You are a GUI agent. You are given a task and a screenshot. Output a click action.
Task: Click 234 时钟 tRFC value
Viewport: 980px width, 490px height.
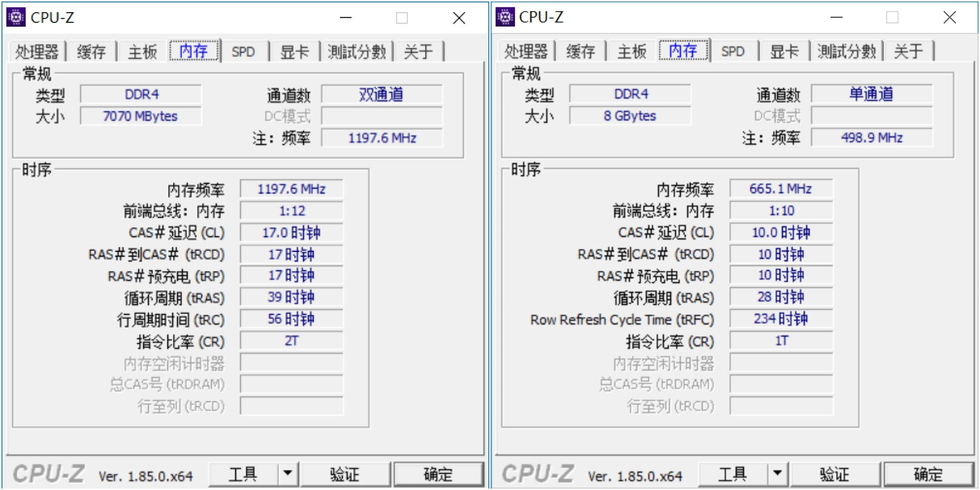point(781,318)
